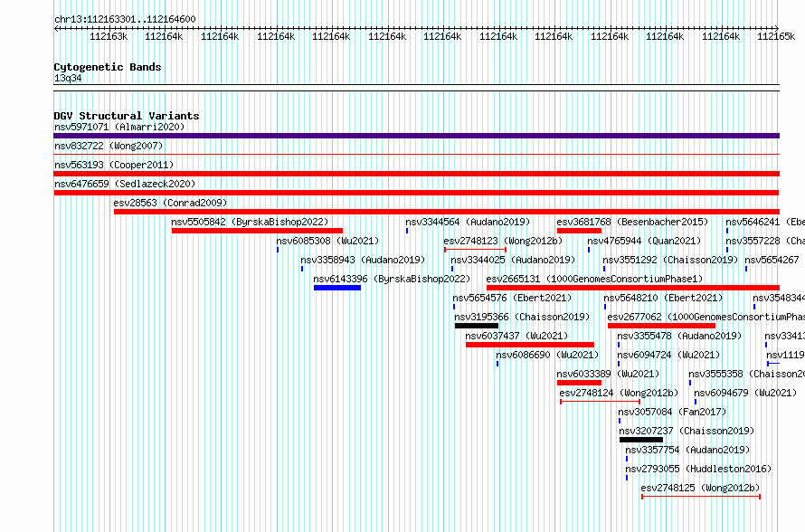Click the 112165k ruler tick label
The width and height of the screenshot is (805, 532).
coord(776,36)
